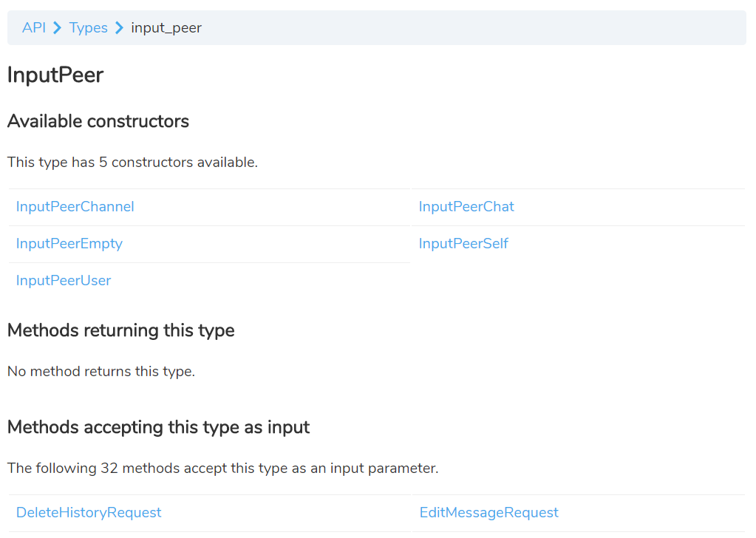
Task: View the InputPeerSelf constructor
Action: (463, 244)
